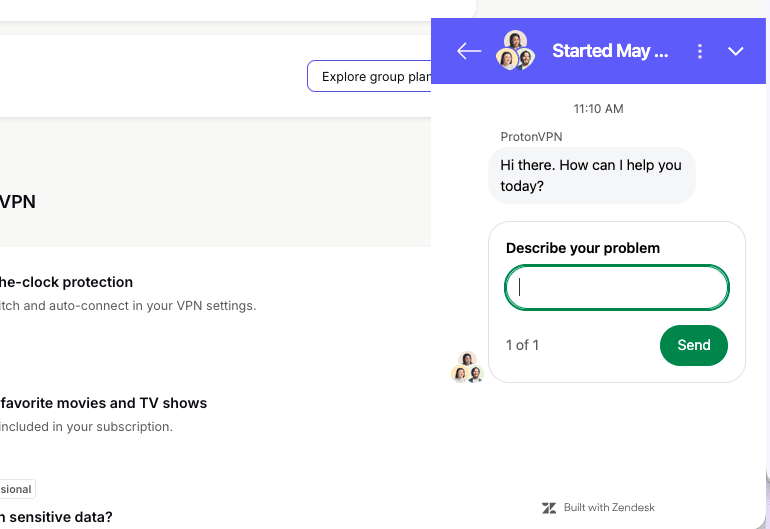This screenshot has width=770, height=529.
Task: Select the 'Hi there. How can I help you today?' message
Action: pyautogui.click(x=591, y=175)
